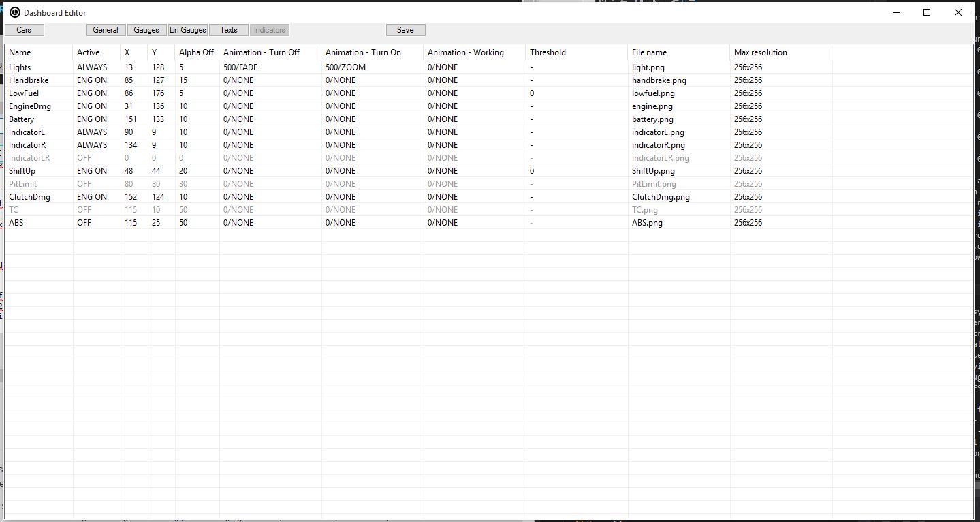The image size is (980, 522).
Task: Click ALWAYS in the Lights row
Action: 92,67
